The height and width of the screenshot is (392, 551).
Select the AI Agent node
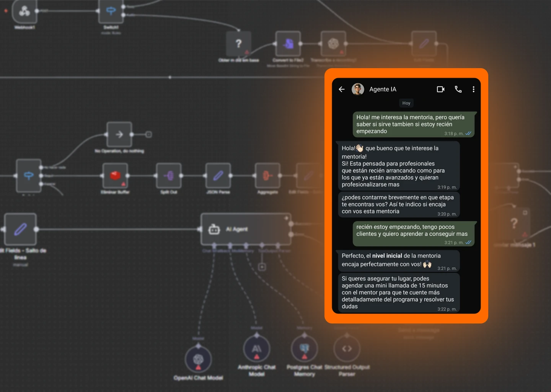[x=246, y=229]
